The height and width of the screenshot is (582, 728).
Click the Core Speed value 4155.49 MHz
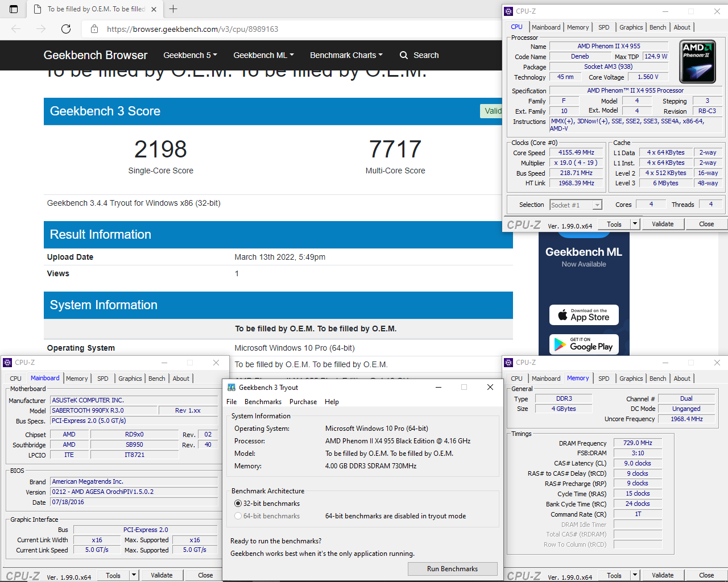tap(576, 153)
